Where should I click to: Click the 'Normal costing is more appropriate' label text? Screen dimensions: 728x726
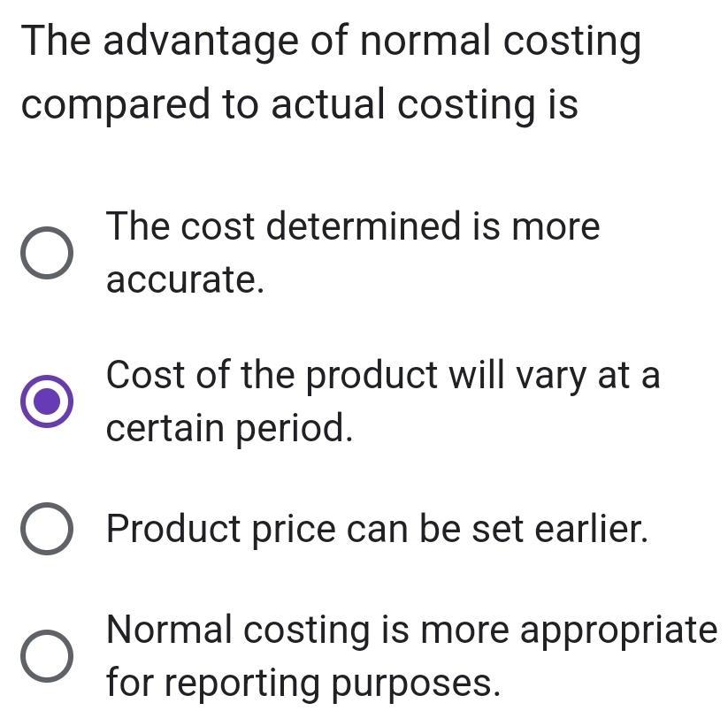410,630
